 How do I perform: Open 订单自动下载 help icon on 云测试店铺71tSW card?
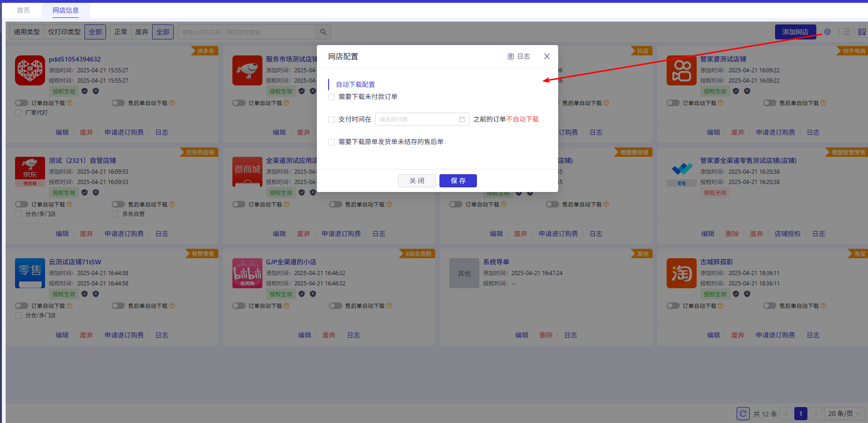coord(69,306)
